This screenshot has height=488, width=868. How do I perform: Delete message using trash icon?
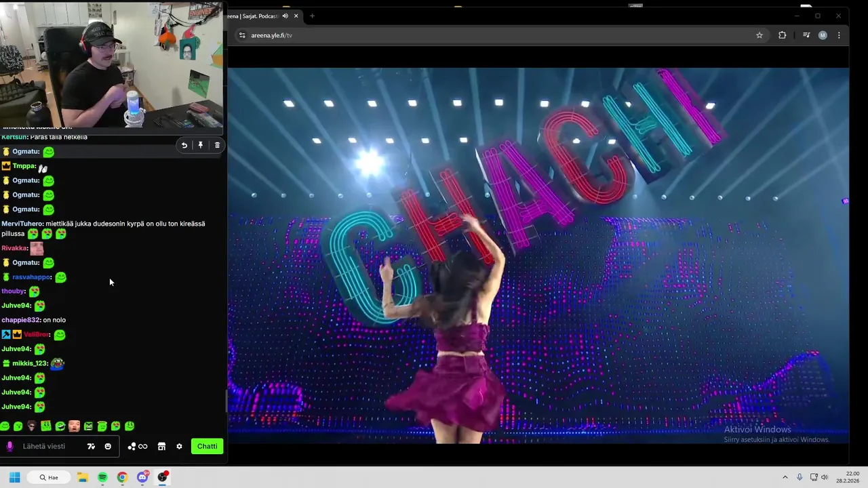point(217,145)
